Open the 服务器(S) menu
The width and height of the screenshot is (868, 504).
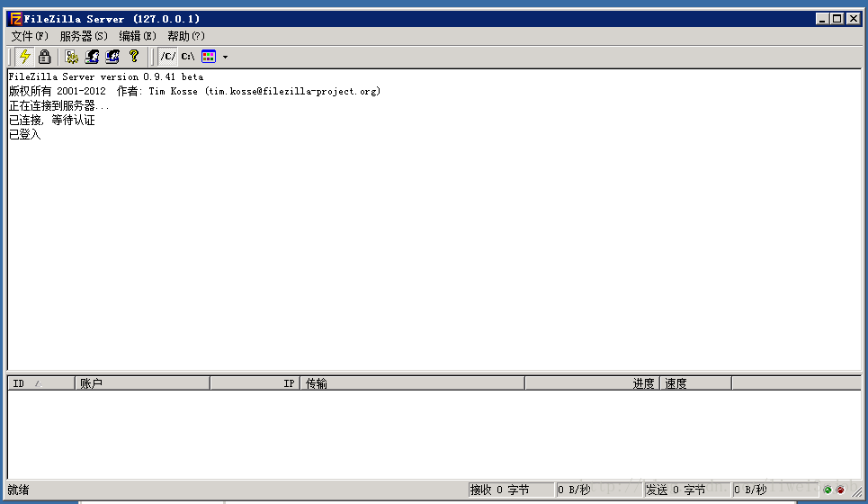tap(84, 36)
